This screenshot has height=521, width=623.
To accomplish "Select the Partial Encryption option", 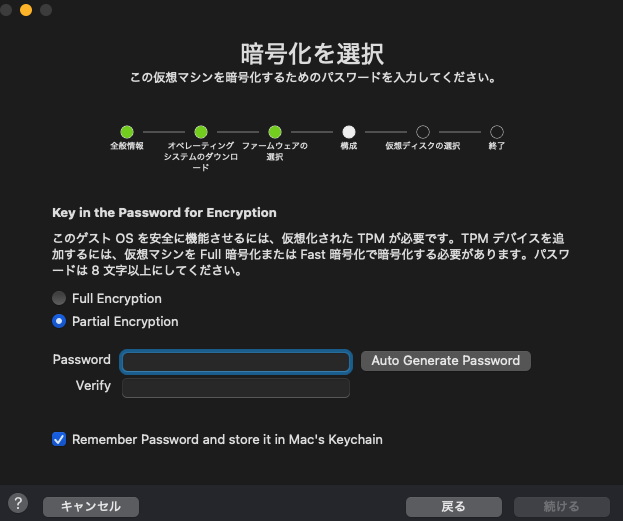I will [x=60, y=321].
